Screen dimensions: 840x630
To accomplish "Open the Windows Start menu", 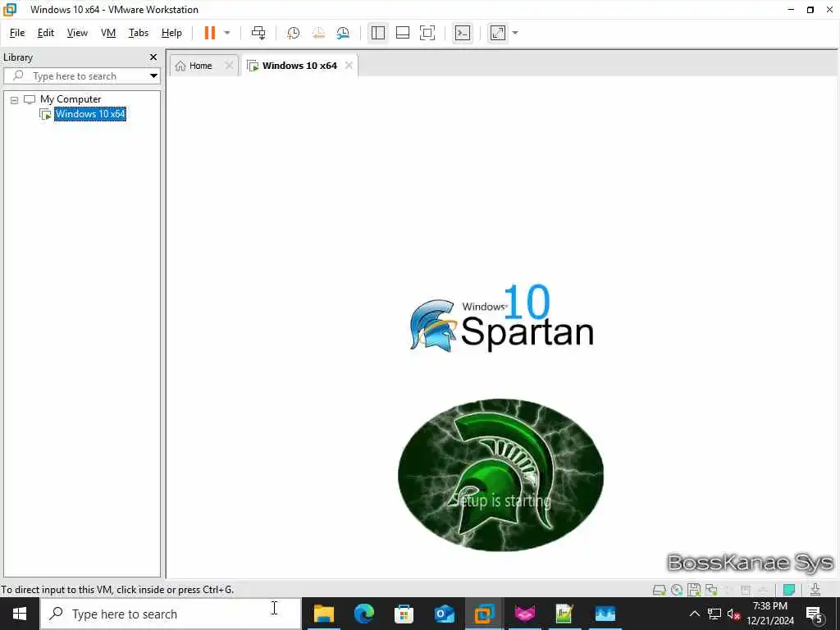I will [20, 614].
